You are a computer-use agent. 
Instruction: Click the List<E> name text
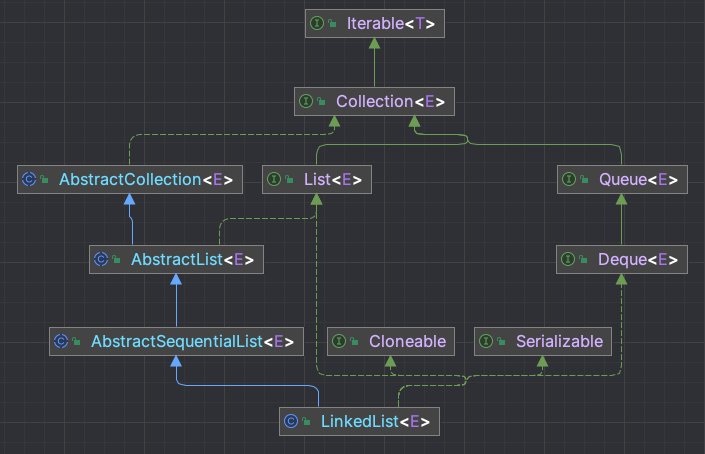tap(333, 179)
